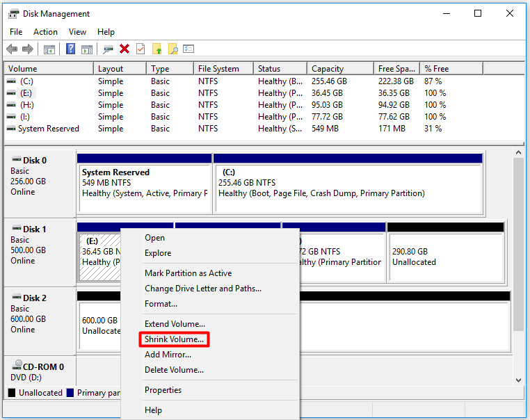Click the scrollbar down arrow of disk pane
The height and width of the screenshot is (420, 530).
click(518, 380)
